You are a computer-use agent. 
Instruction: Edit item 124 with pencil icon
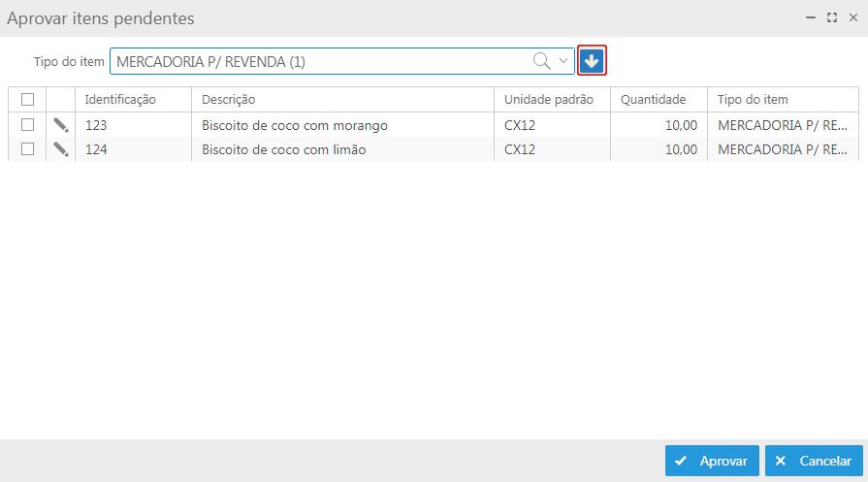[x=60, y=149]
